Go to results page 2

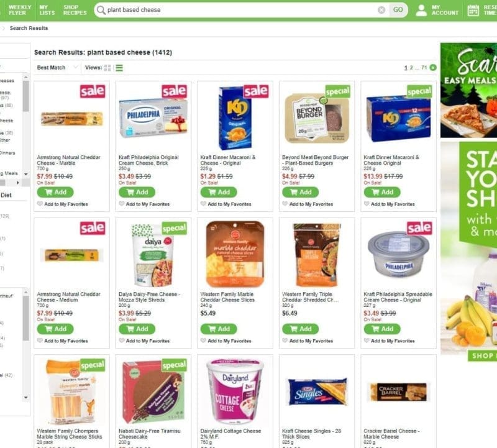point(411,68)
